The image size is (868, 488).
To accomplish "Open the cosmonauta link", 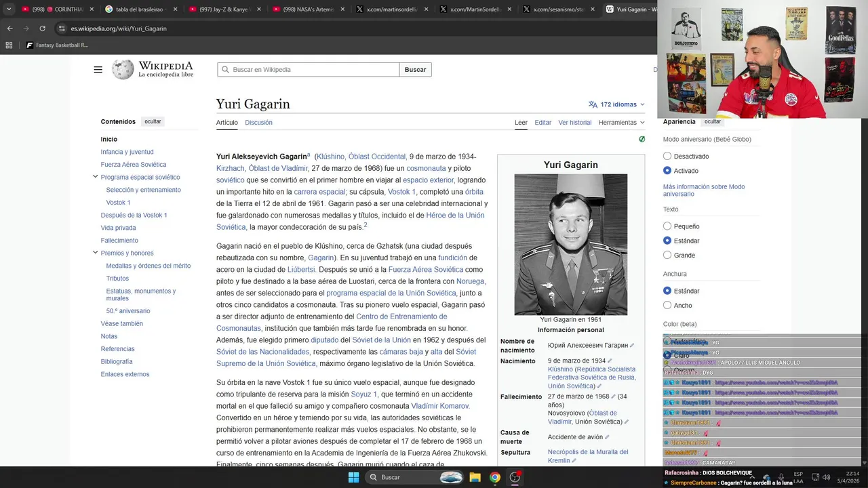I will click(x=426, y=168).
